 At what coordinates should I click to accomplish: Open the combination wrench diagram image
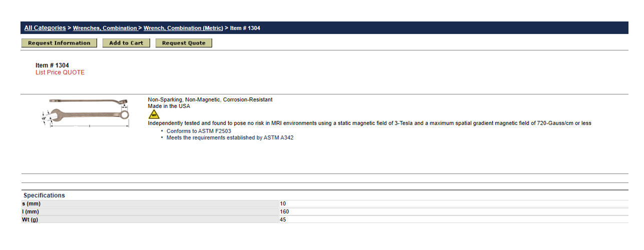click(x=86, y=113)
